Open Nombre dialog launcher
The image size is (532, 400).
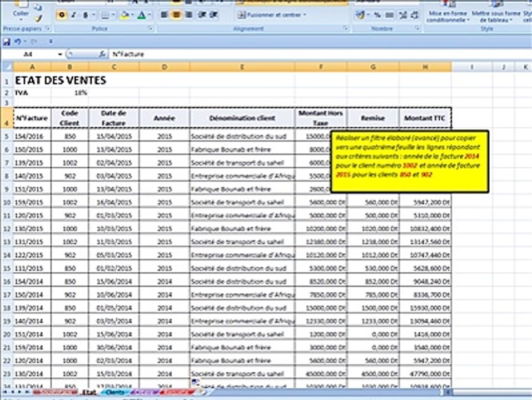tap(417, 29)
